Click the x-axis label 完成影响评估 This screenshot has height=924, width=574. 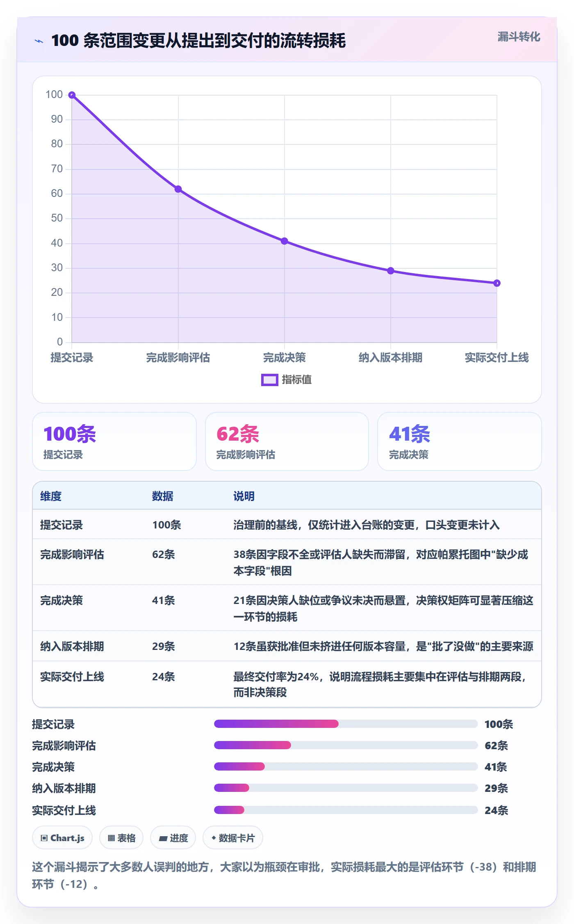178,358
